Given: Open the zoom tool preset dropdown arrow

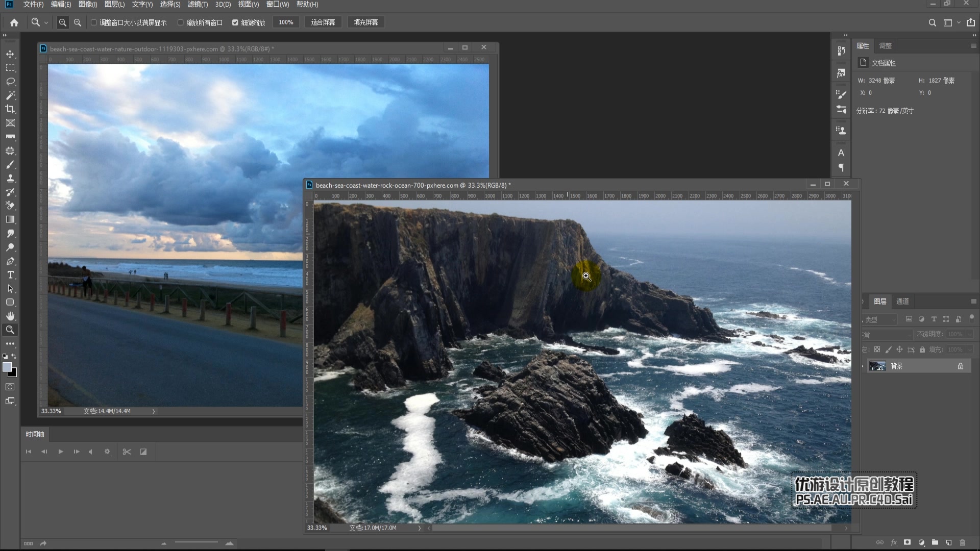Looking at the screenshot, I should click(x=46, y=22).
